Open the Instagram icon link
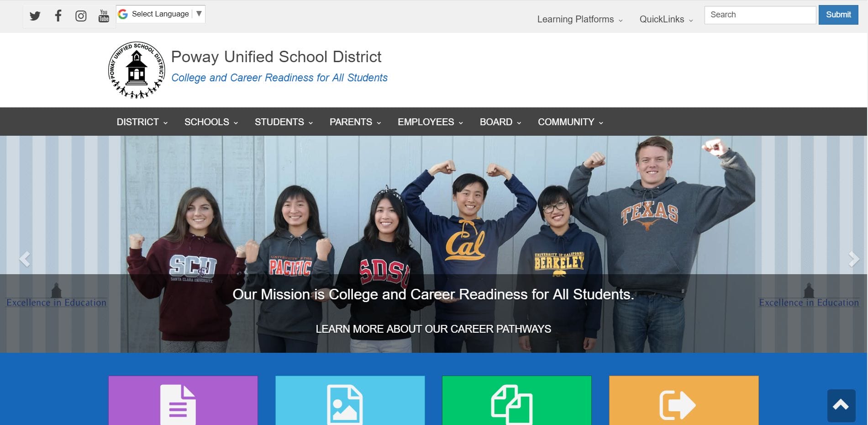The height and width of the screenshot is (425, 868). 81,15
